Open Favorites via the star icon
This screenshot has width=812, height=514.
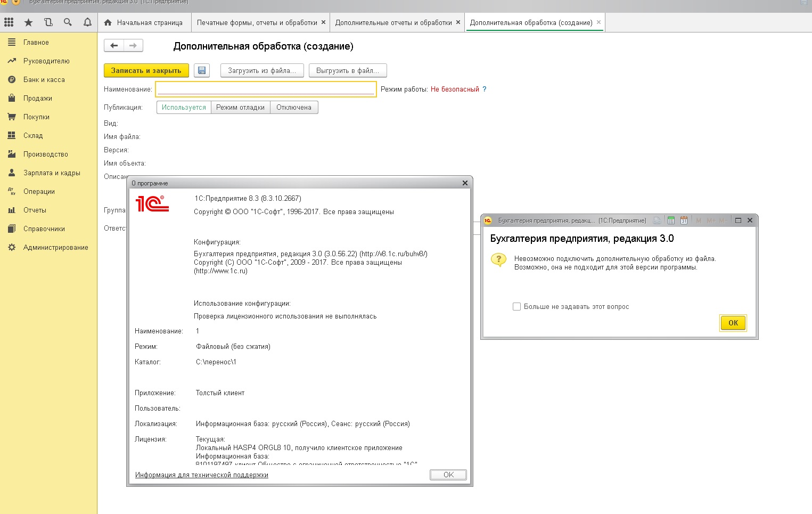(29, 22)
